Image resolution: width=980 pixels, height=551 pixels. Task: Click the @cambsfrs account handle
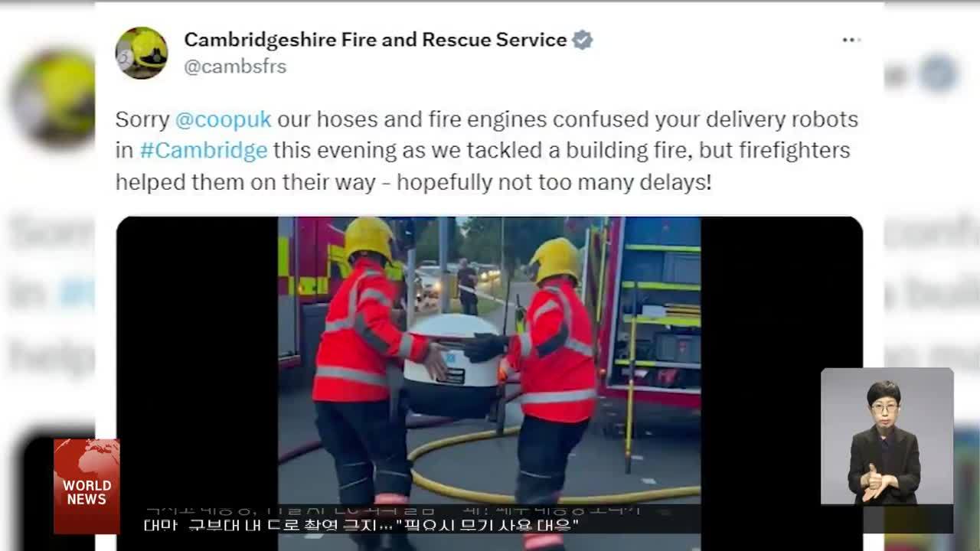coord(235,67)
